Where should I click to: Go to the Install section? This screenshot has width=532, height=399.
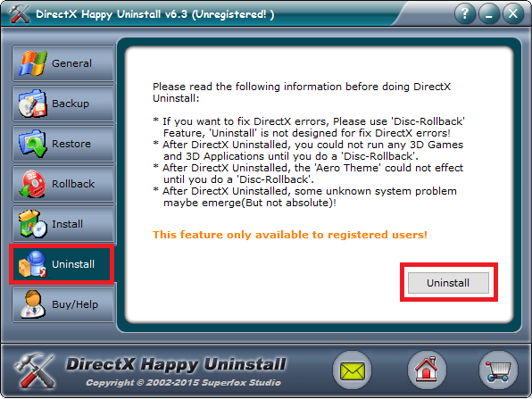click(63, 224)
